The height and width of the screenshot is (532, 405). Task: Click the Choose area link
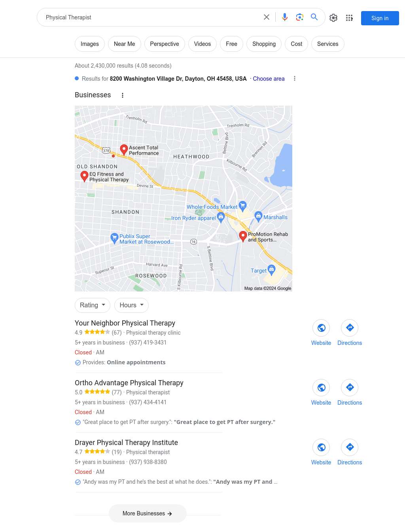pos(269,79)
